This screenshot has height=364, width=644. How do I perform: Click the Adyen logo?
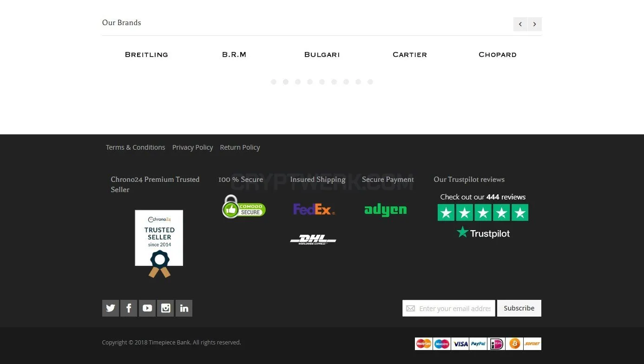[x=386, y=210]
